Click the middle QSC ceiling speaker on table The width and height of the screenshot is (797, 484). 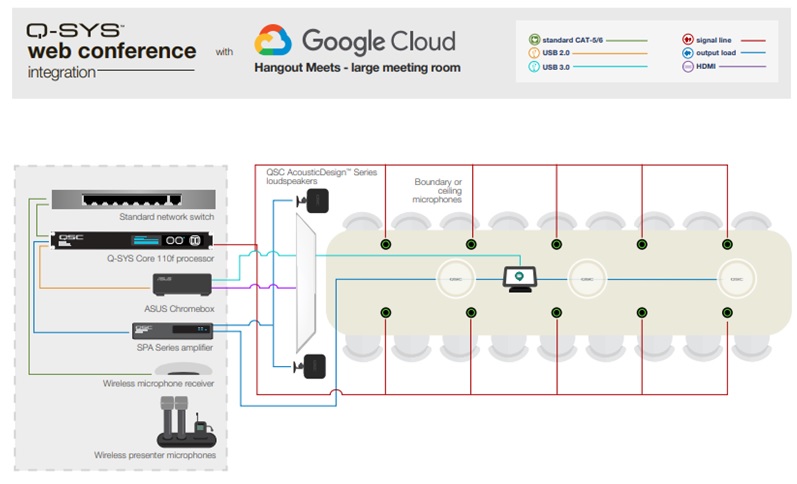point(587,279)
